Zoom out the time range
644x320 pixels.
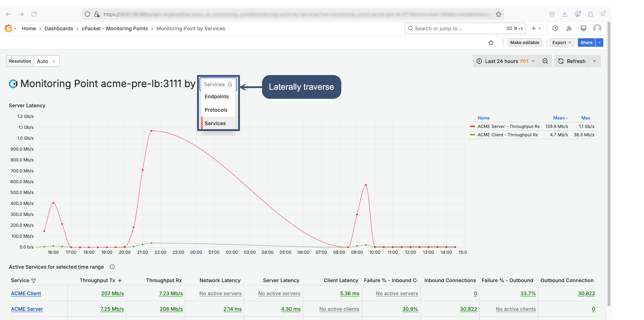click(x=545, y=61)
